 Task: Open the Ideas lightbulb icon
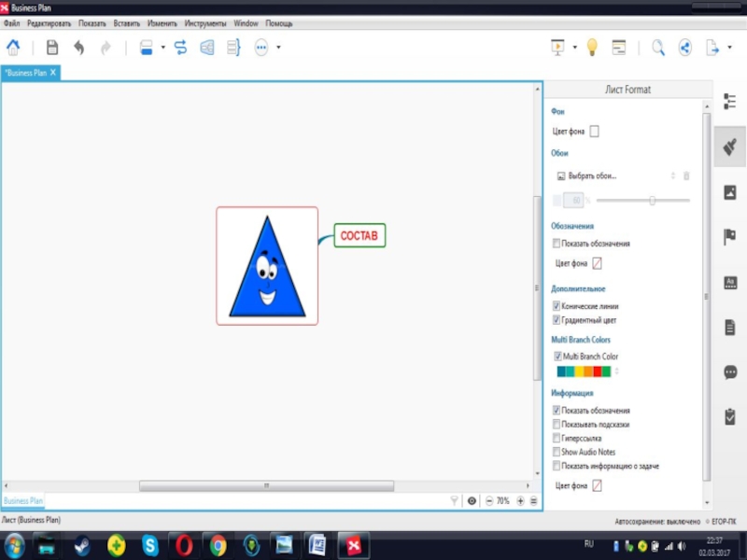tap(591, 48)
